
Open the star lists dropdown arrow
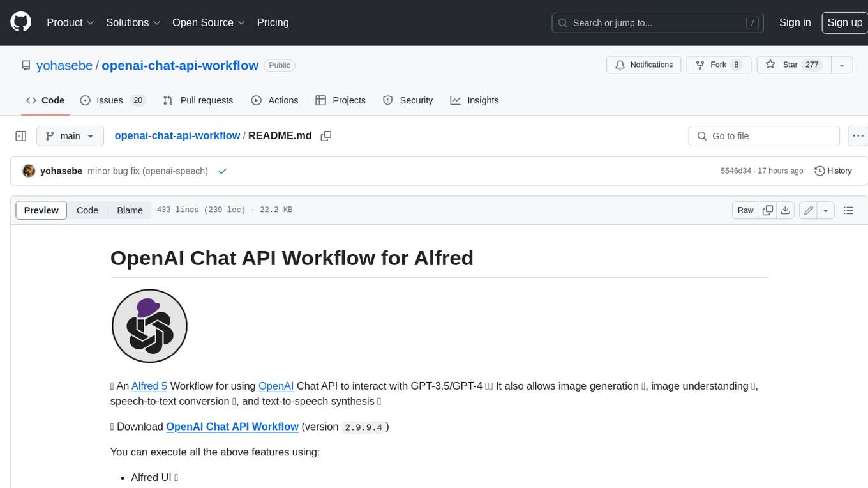842,65
